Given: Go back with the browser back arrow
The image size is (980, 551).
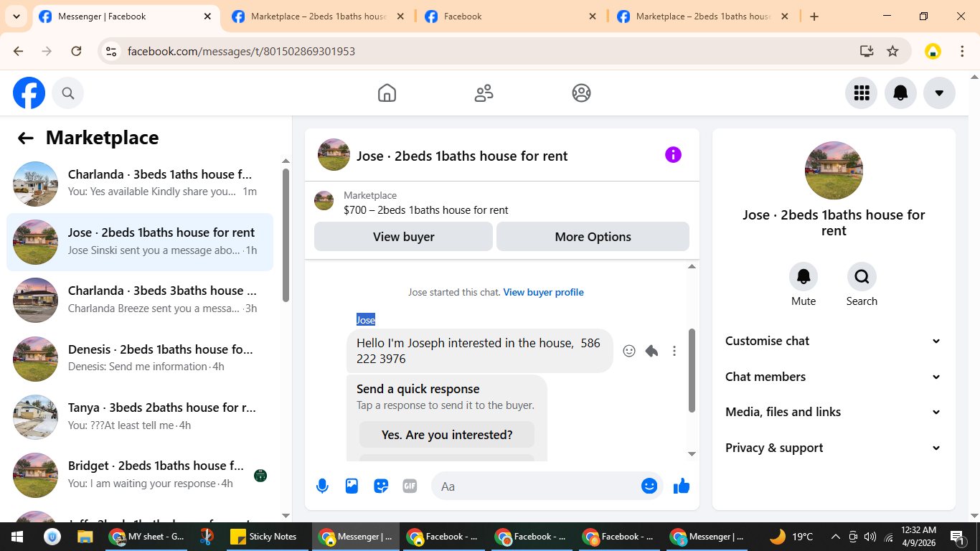Looking at the screenshot, I should tap(19, 51).
